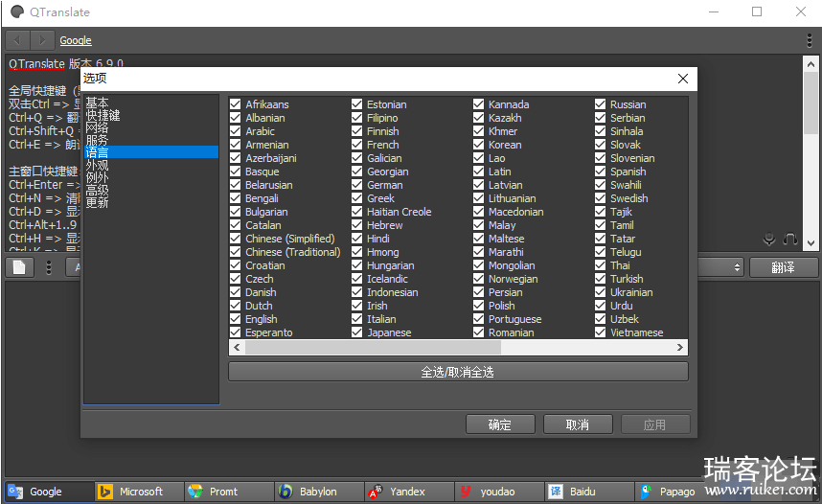The image size is (822, 504).
Task: Select the 语言 options category
Action: click(151, 152)
